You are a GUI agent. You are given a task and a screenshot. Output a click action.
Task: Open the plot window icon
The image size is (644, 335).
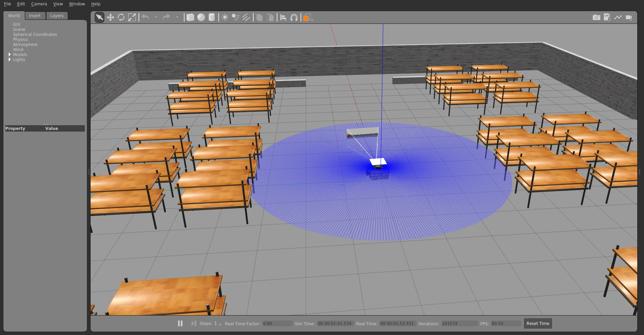tap(618, 17)
